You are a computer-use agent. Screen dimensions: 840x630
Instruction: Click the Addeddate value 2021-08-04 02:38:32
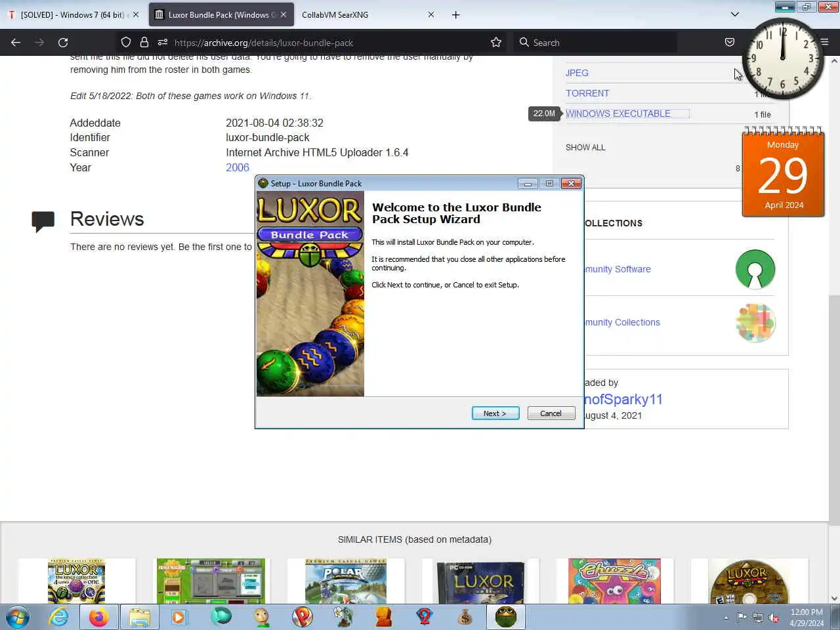pos(274,123)
